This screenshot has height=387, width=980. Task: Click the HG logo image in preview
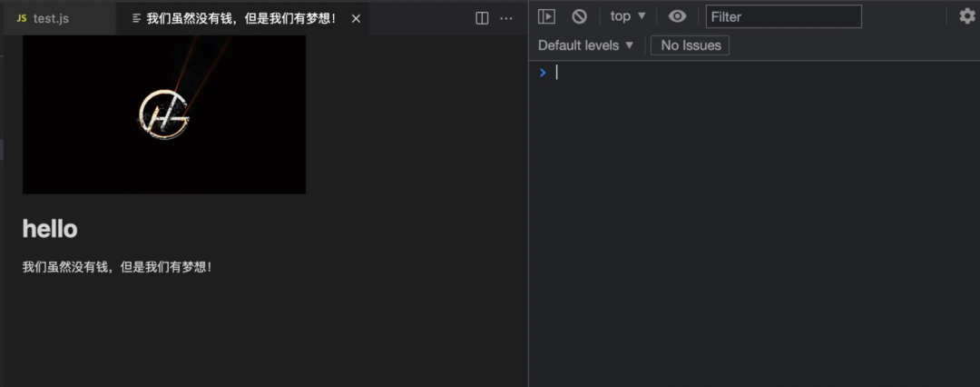tap(164, 114)
